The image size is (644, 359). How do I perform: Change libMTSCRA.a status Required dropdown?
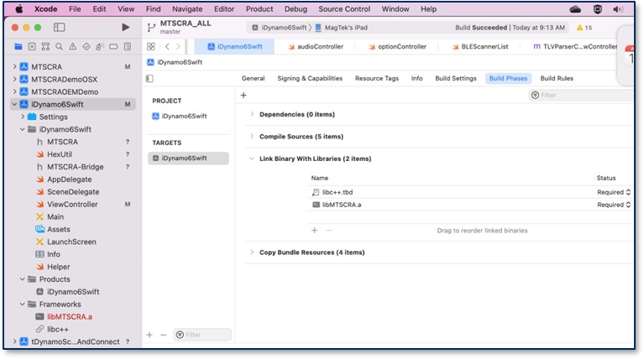click(614, 205)
